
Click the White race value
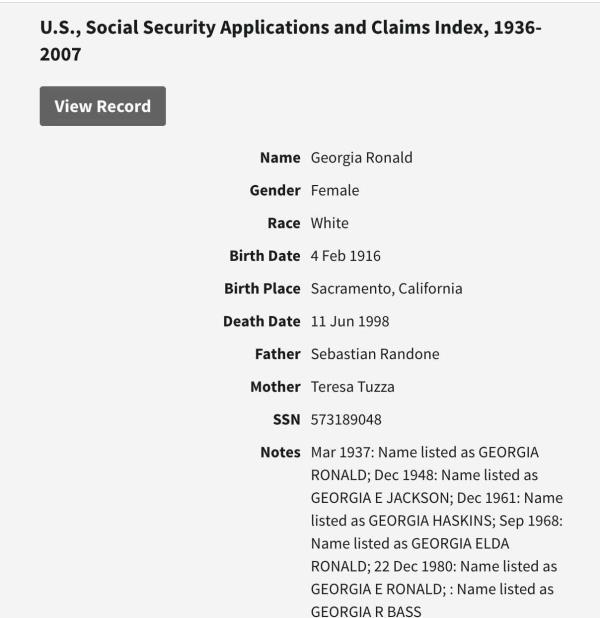329,223
